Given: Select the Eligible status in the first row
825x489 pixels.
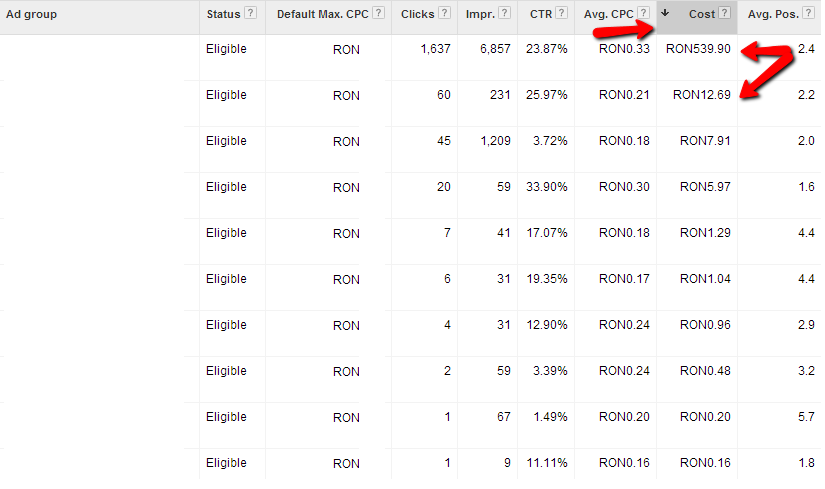Looking at the screenshot, I should [226, 49].
